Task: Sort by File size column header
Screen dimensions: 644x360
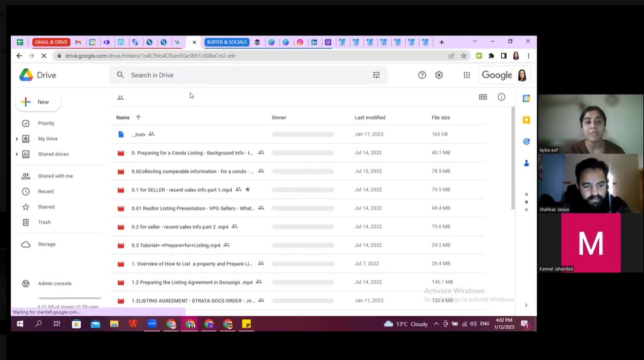Action: (441, 117)
